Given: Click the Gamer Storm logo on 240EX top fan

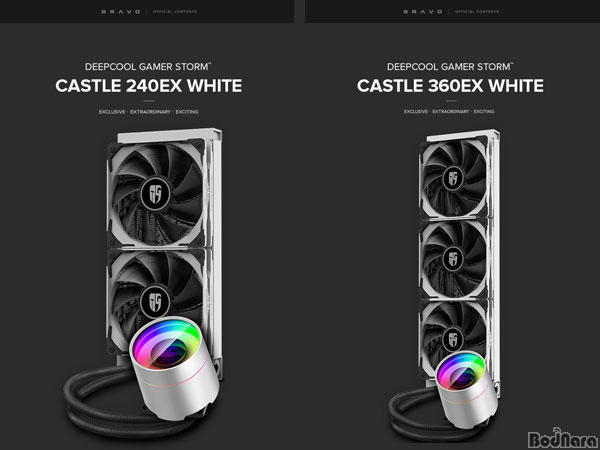Looking at the screenshot, I should click(155, 195).
